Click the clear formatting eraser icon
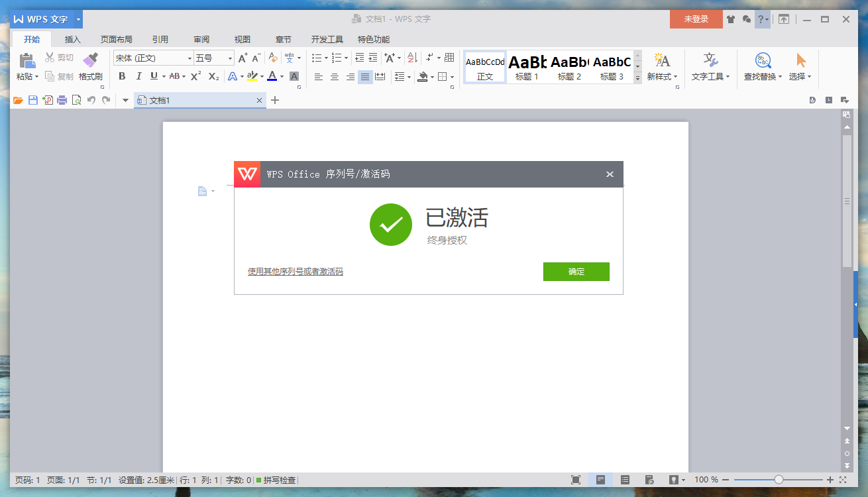The width and height of the screenshot is (868, 497). pyautogui.click(x=273, y=58)
